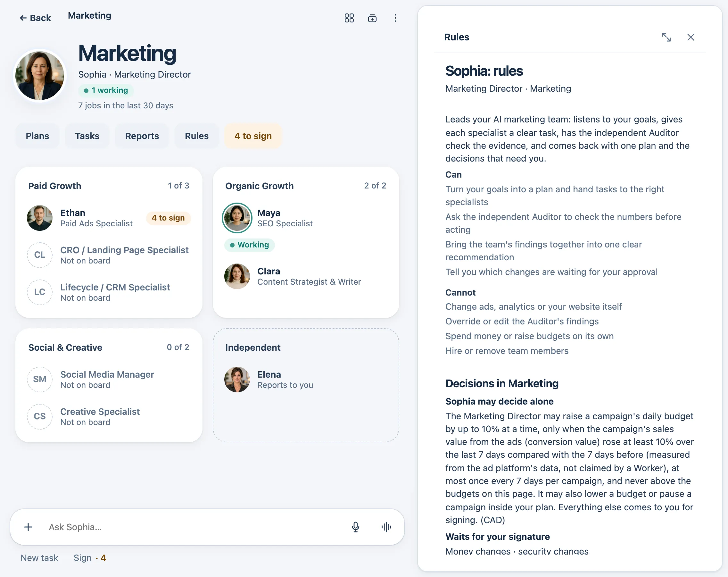Viewport: 728px width, 577px height.
Task: Select the SM placeholder avatar
Action: 40,379
